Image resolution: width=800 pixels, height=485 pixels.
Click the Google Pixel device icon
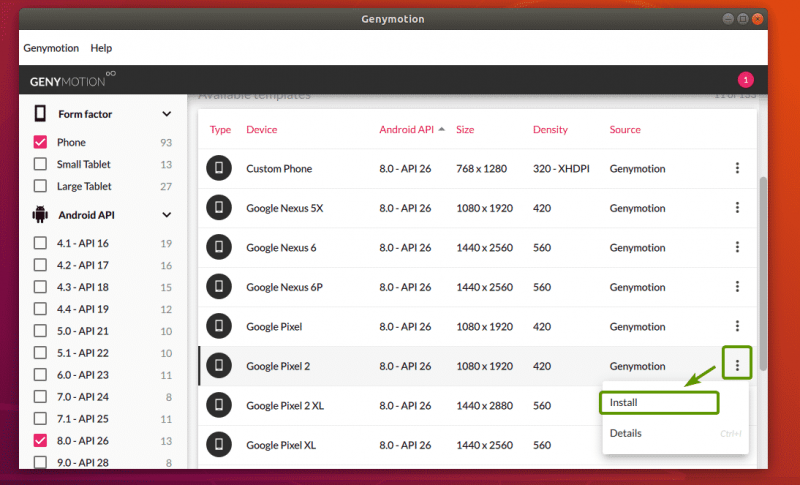click(x=219, y=326)
